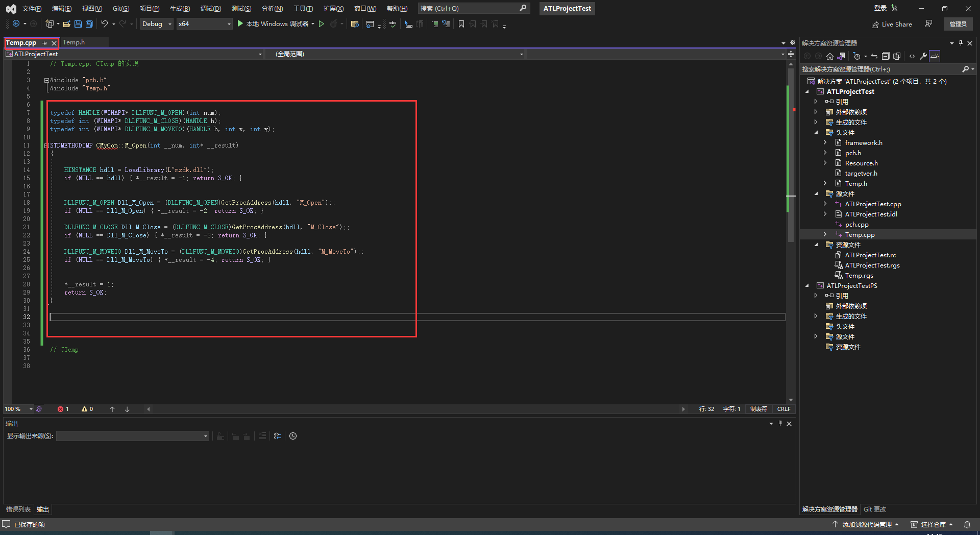Viewport: 980px width, 535px height.
Task: Click the Home icon in Solution Explorer
Action: coord(830,56)
